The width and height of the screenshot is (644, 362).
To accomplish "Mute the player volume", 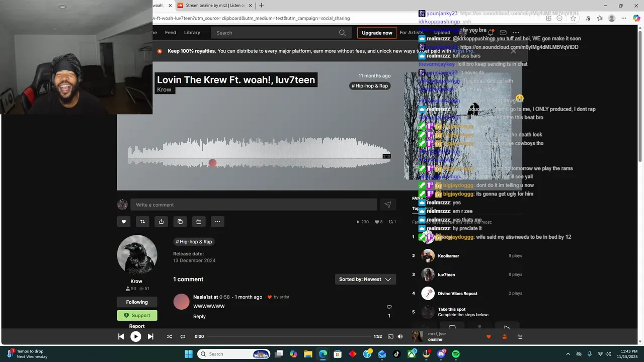I will [x=400, y=337].
